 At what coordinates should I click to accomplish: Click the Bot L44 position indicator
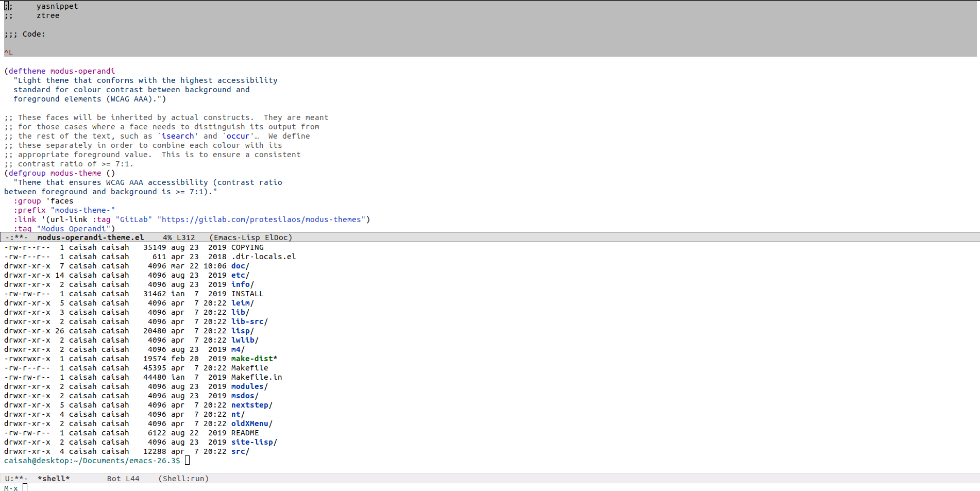click(123, 479)
